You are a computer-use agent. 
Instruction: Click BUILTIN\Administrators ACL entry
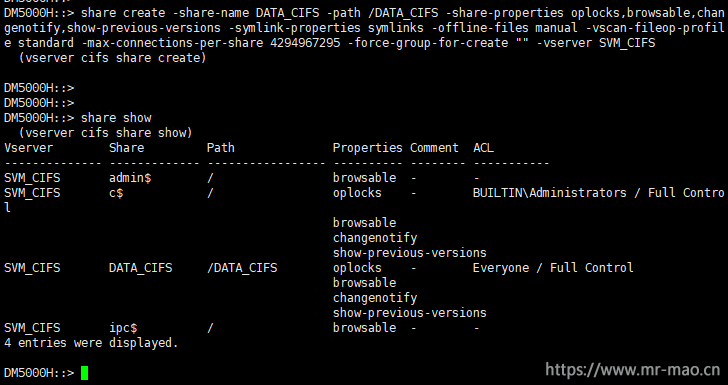tap(549, 193)
